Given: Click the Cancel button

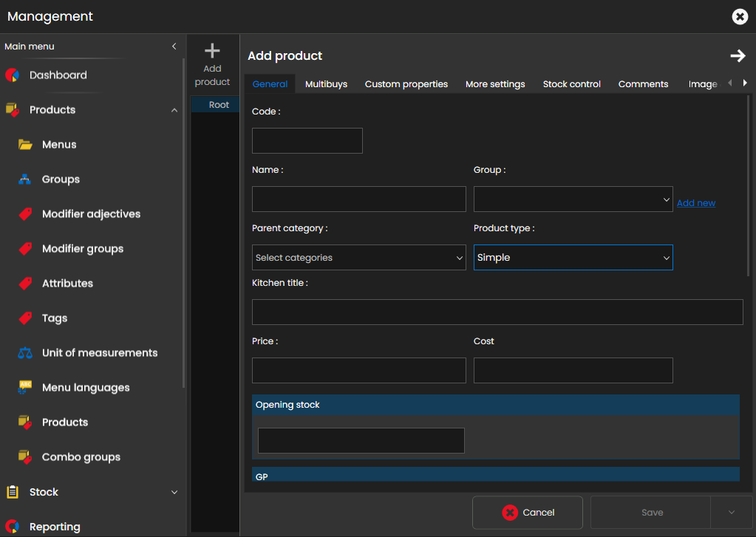Looking at the screenshot, I should pos(528,513).
